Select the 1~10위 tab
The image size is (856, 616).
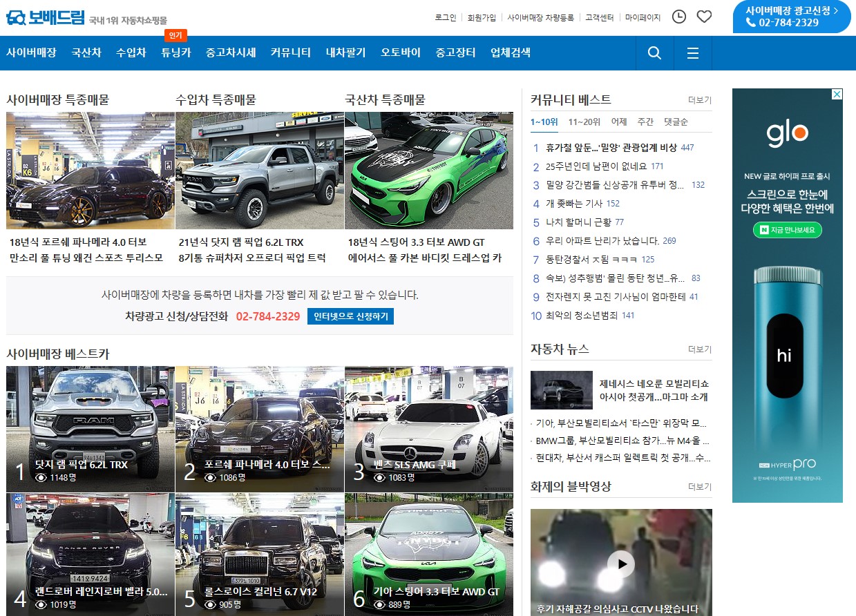coord(544,122)
